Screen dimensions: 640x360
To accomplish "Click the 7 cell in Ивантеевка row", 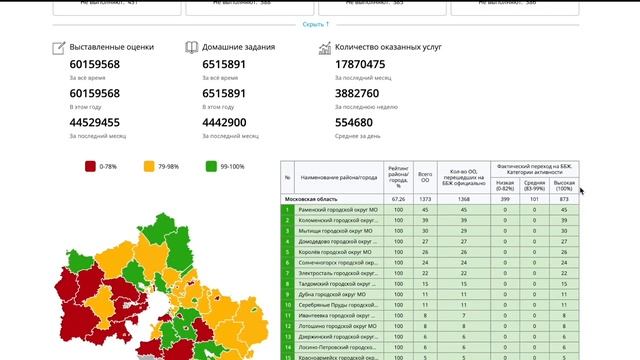I will [464, 316].
